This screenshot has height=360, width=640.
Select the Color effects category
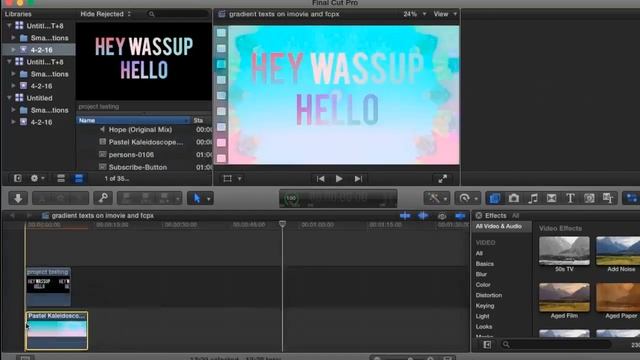pyautogui.click(x=483, y=285)
